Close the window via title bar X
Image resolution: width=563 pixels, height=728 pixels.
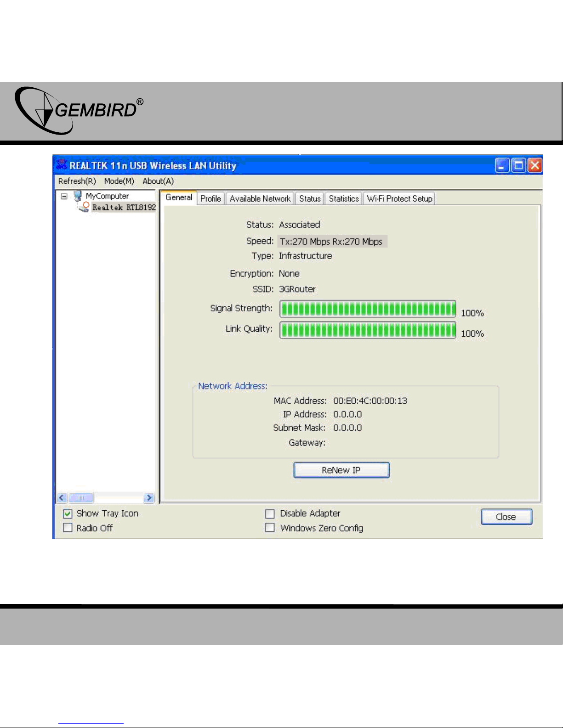pyautogui.click(x=535, y=165)
